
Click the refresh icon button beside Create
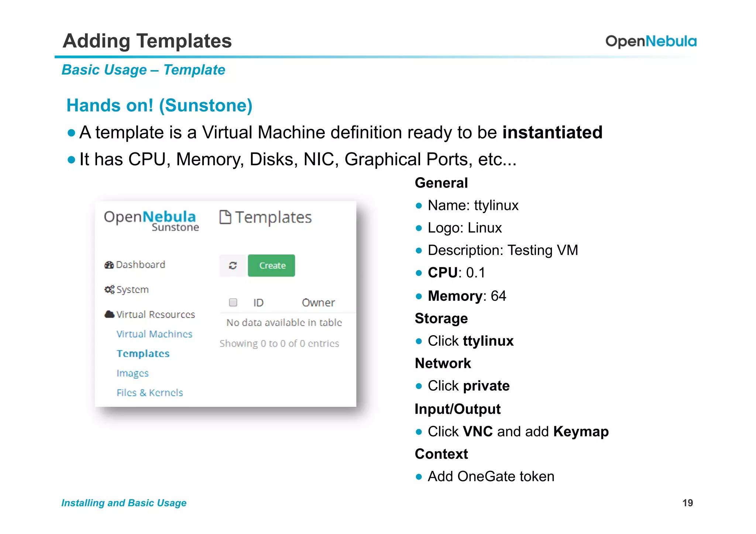click(233, 265)
